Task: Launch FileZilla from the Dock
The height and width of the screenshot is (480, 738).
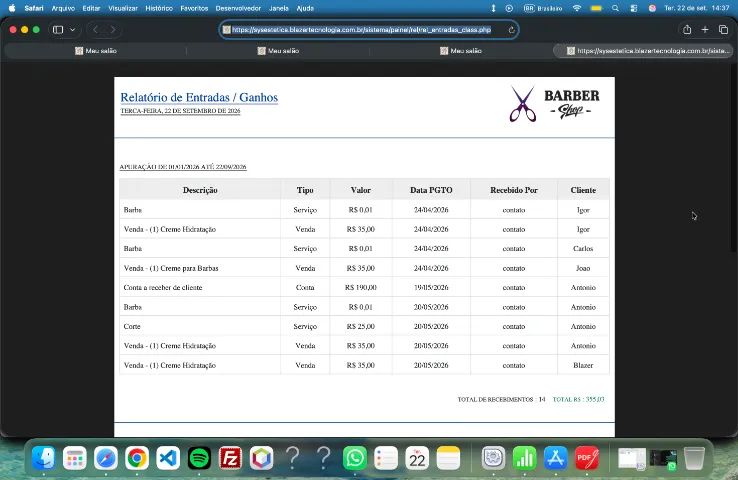Action: (x=230, y=457)
